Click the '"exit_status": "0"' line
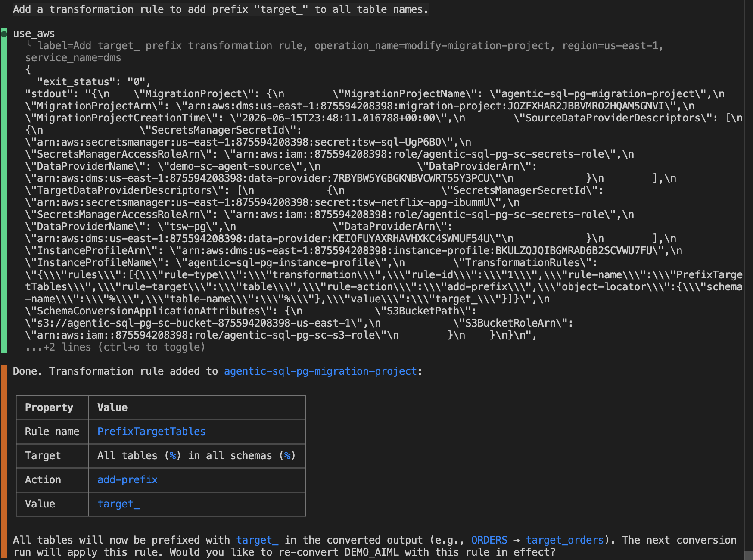 tap(94, 82)
